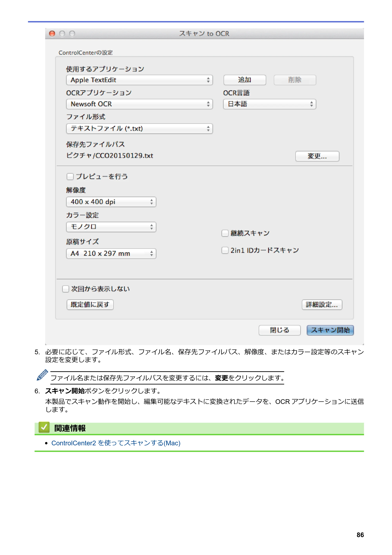Open the OCR言語 dropdown showing 日本語
Screen dimensions: 392x555
(269, 104)
